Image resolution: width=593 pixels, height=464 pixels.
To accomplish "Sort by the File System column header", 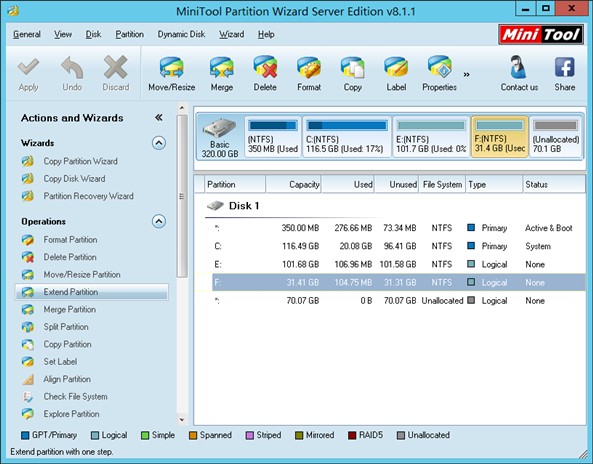I will click(442, 185).
